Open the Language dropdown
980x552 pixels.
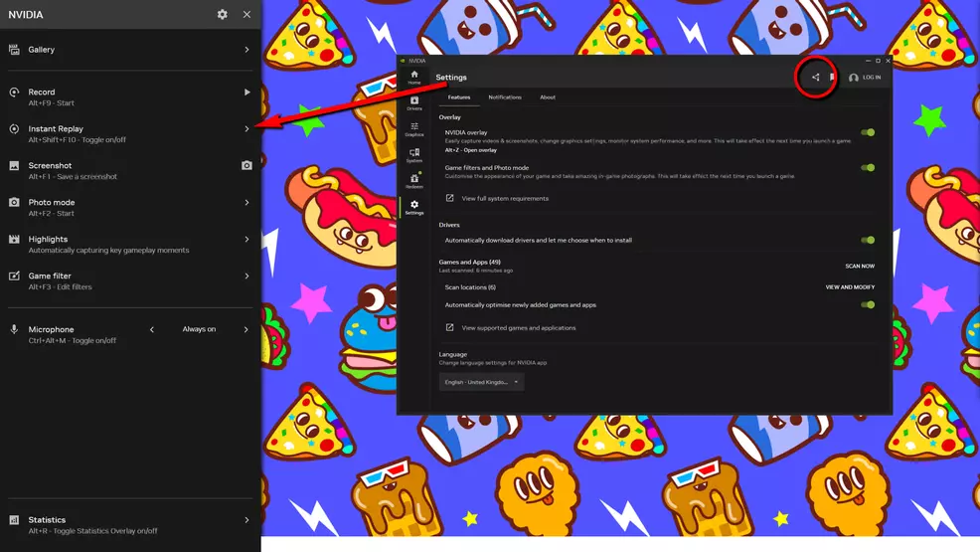click(481, 382)
